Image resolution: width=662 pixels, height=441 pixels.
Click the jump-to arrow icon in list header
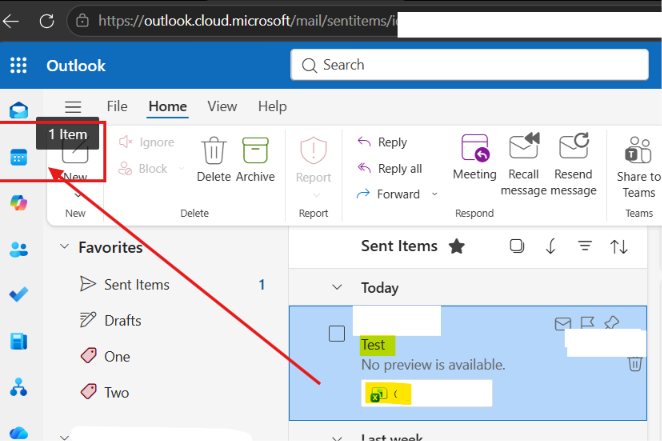coord(551,246)
